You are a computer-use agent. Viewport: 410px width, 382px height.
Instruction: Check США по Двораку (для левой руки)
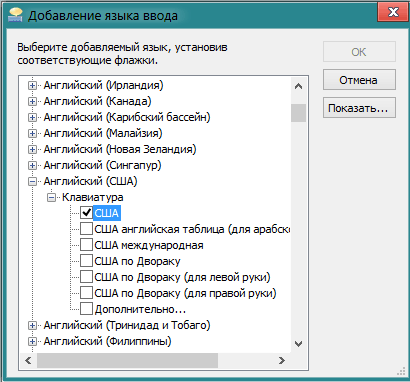coord(86,277)
